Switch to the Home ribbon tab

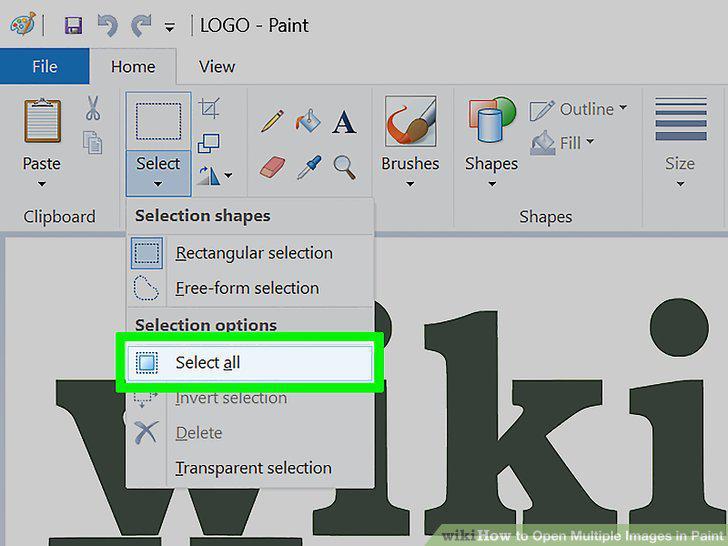point(133,66)
